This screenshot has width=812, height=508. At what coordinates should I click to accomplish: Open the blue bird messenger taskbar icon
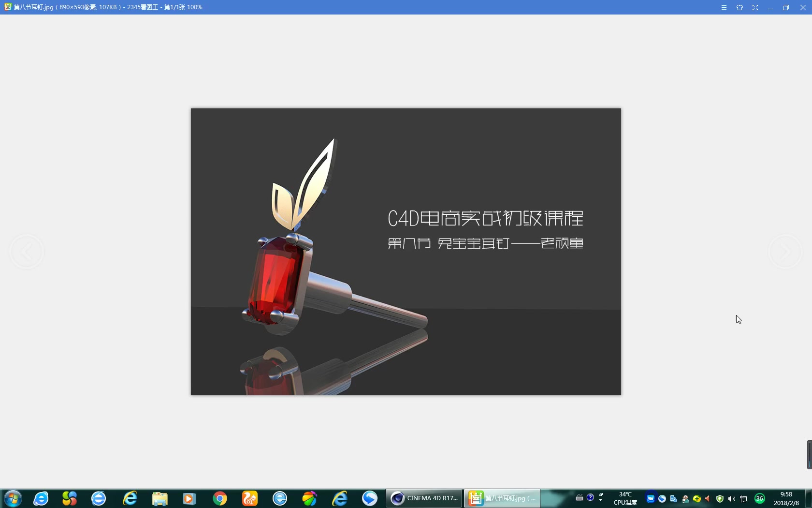[x=370, y=498]
